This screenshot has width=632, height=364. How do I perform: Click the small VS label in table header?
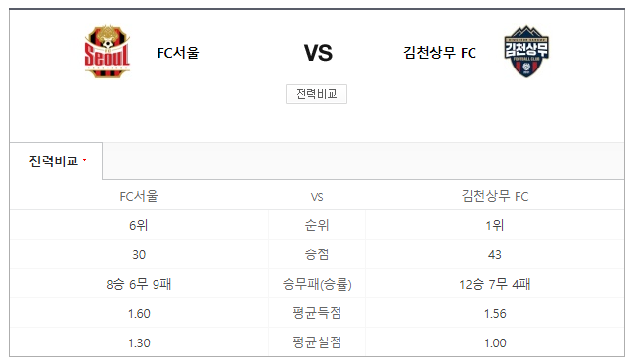click(x=317, y=197)
